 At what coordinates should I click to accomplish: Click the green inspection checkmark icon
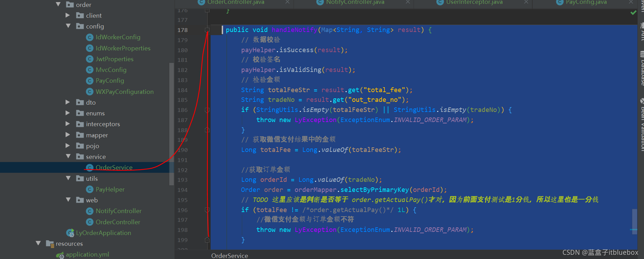click(x=633, y=13)
